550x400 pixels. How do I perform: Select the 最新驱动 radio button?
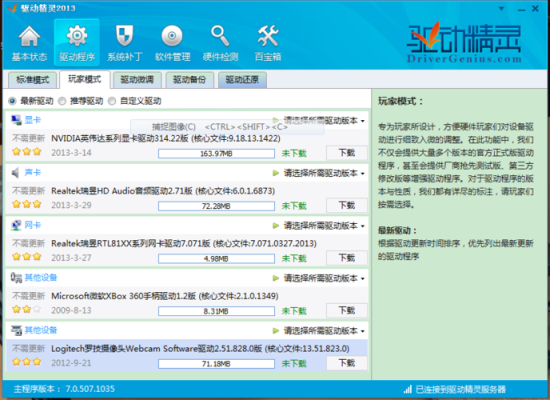(12, 101)
